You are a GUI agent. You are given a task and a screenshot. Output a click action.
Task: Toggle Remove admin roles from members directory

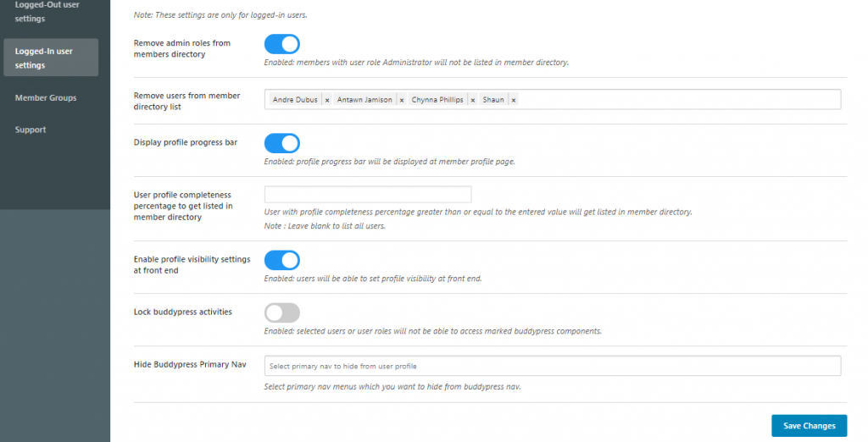point(282,44)
